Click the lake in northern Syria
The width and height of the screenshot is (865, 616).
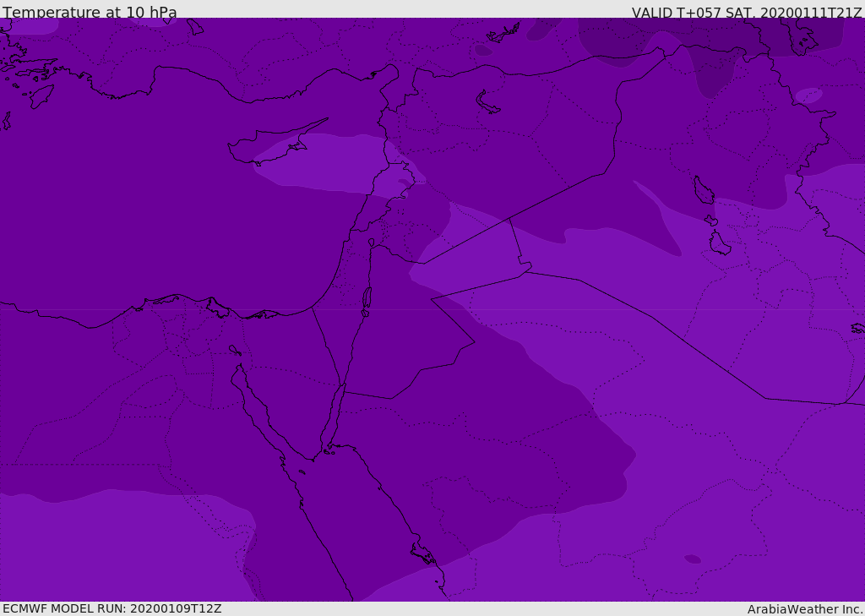487,103
